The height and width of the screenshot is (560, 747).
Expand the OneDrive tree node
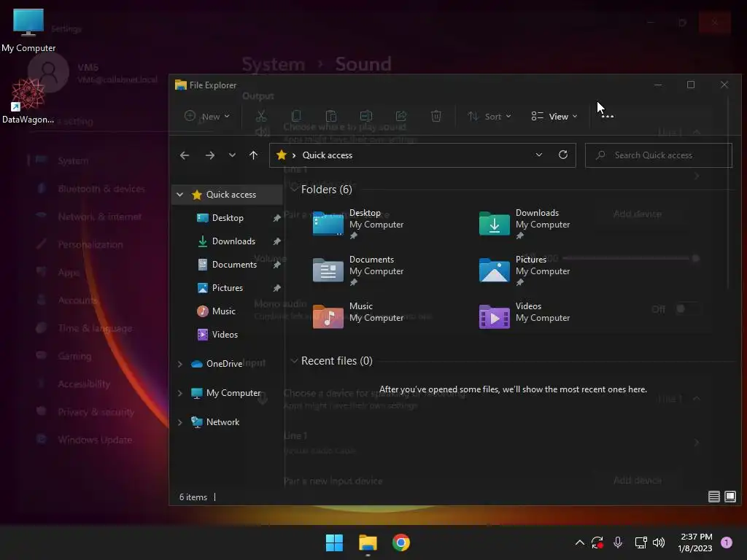pyautogui.click(x=179, y=364)
